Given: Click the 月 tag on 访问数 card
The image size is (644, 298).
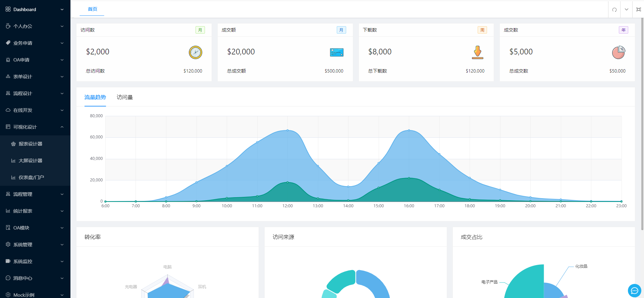Looking at the screenshot, I should click(200, 30).
